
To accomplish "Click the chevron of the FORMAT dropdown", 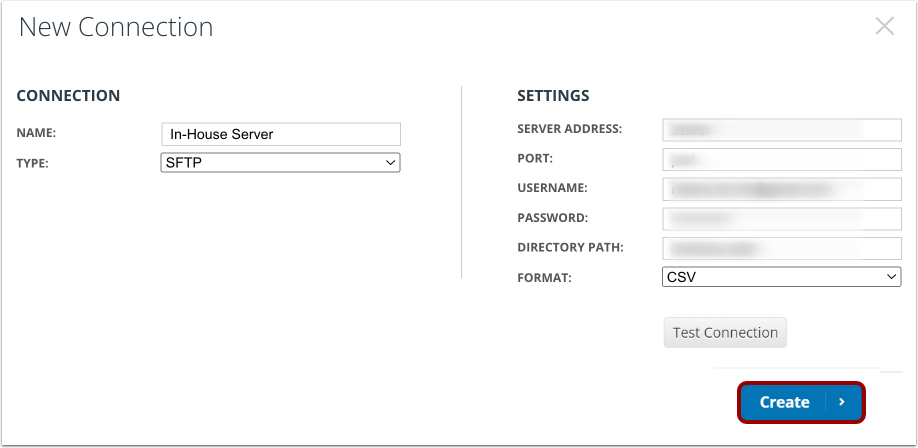I will click(892, 277).
